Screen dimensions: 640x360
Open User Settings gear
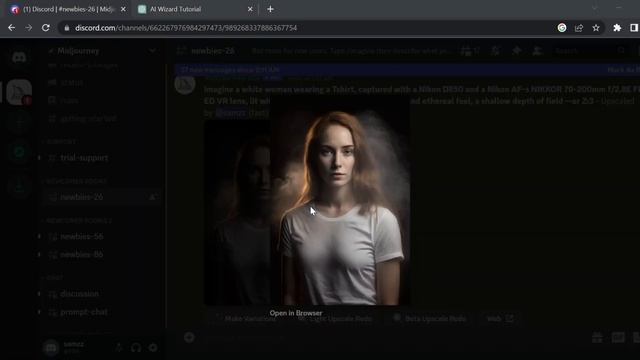(x=153, y=348)
